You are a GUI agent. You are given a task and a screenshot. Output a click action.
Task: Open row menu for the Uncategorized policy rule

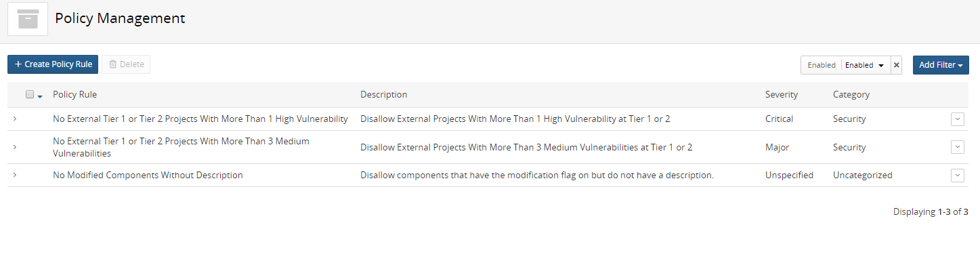pos(957,176)
